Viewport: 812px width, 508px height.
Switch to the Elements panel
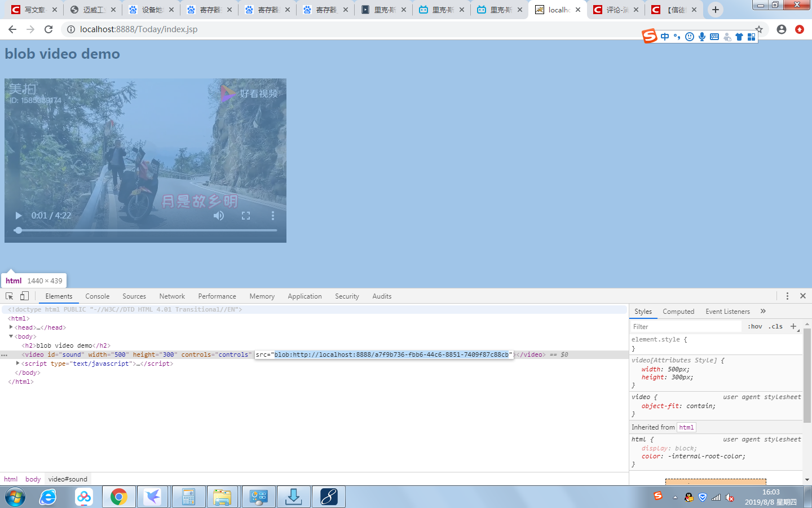tap(59, 296)
